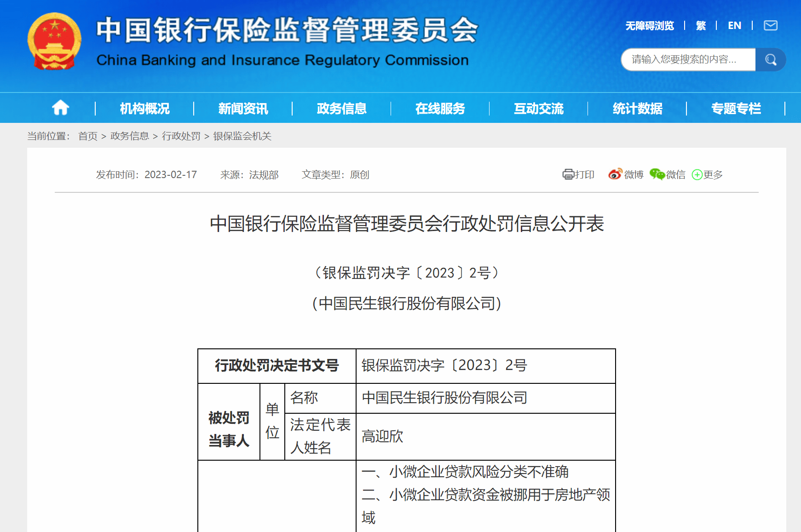Click the mail envelope icon
801x532 pixels.
click(771, 25)
